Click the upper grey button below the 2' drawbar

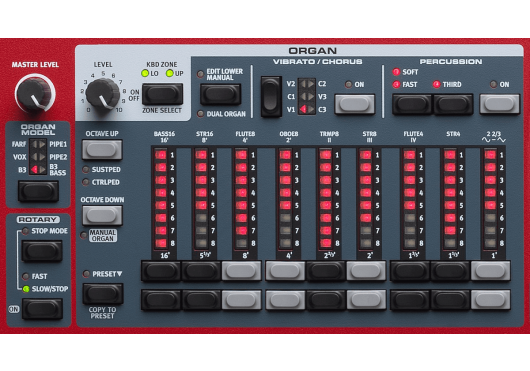coord(366,271)
